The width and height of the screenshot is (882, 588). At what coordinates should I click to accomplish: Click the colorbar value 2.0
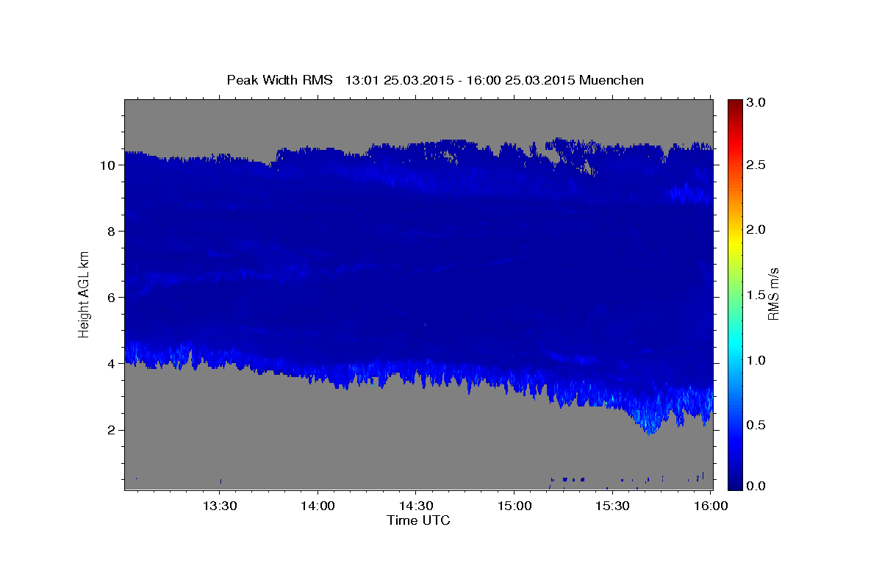(756, 229)
